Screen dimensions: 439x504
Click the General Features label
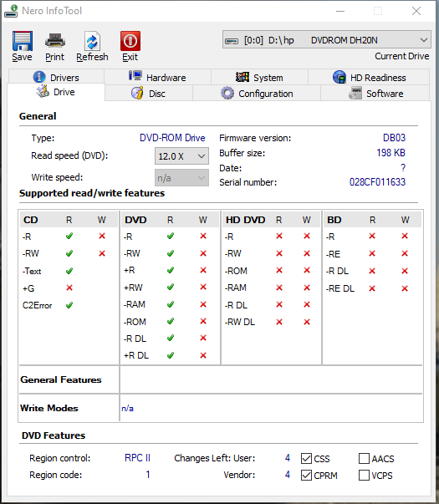point(61,380)
